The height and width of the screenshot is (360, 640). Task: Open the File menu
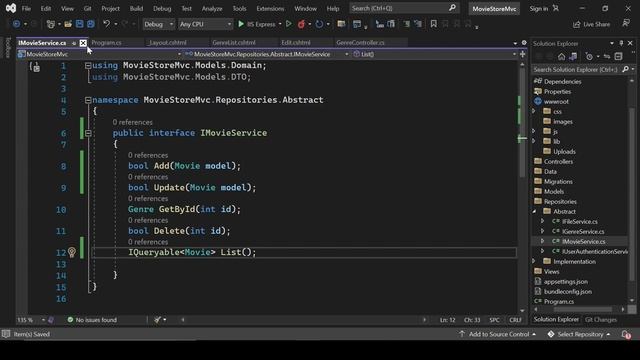[26, 8]
